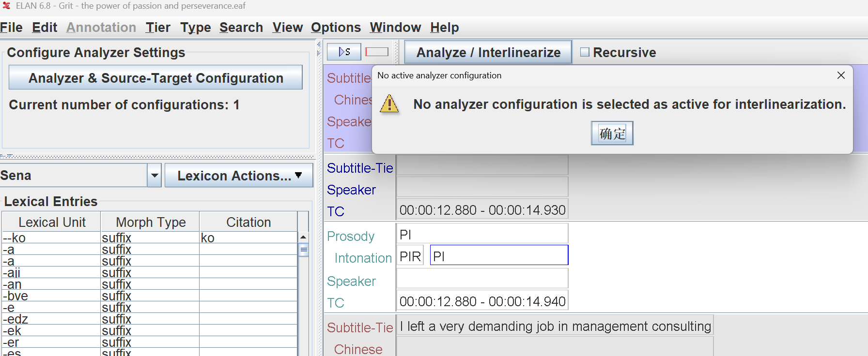This screenshot has height=356, width=868.
Task: Click the toolbar grip handle before Analyze button
Action: pyautogui.click(x=397, y=52)
